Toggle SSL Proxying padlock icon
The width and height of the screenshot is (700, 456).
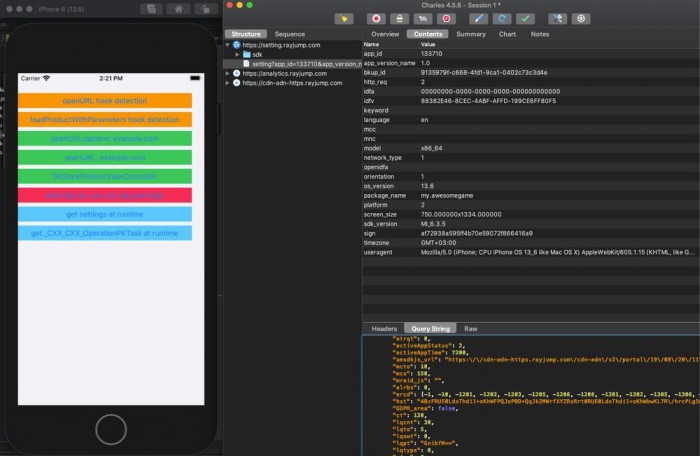(398, 18)
